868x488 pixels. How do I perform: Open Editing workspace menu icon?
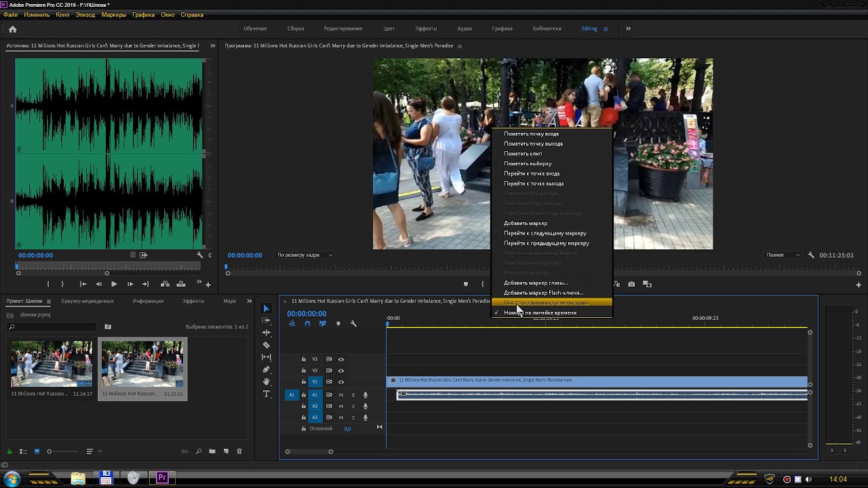point(606,28)
